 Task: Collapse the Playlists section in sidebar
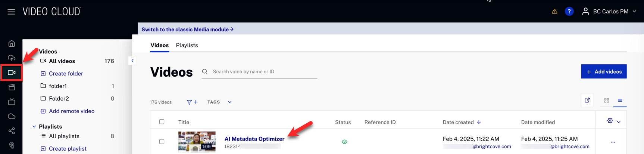click(34, 127)
